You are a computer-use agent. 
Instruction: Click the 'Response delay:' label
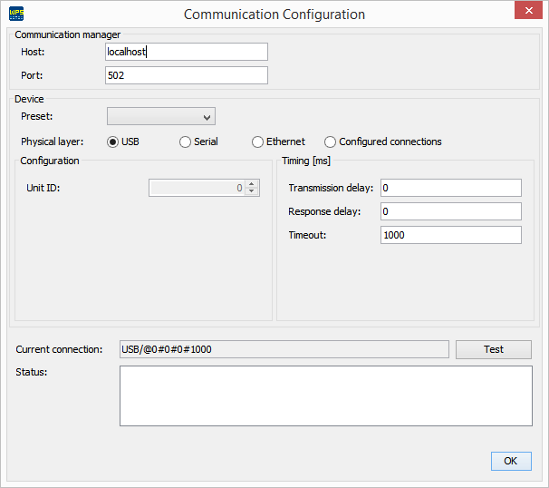point(325,211)
